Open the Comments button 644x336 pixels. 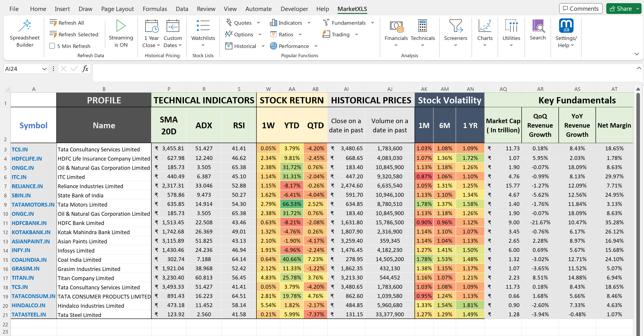[x=580, y=9]
